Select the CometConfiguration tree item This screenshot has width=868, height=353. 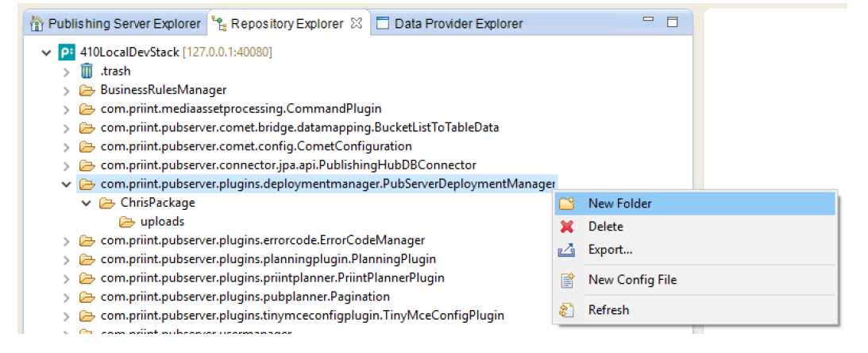[x=256, y=146]
